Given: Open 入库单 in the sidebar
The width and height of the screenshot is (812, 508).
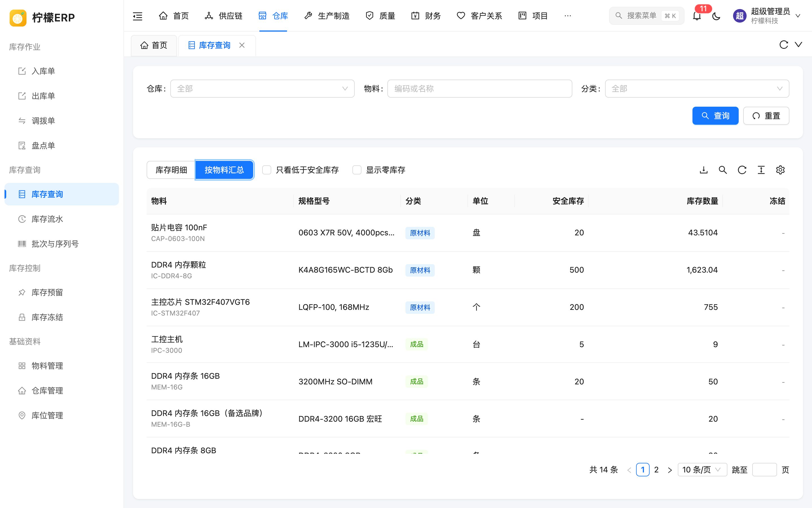Looking at the screenshot, I should point(62,71).
